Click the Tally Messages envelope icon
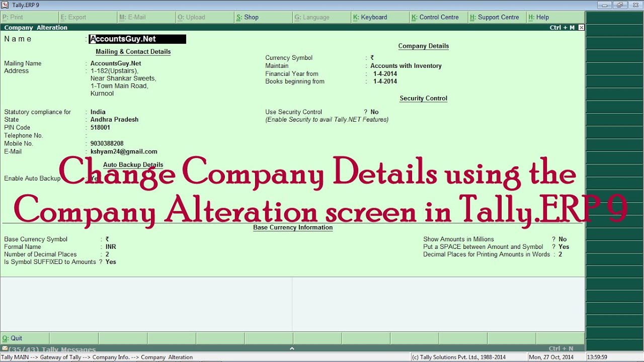The image size is (644, 362). 4,349
